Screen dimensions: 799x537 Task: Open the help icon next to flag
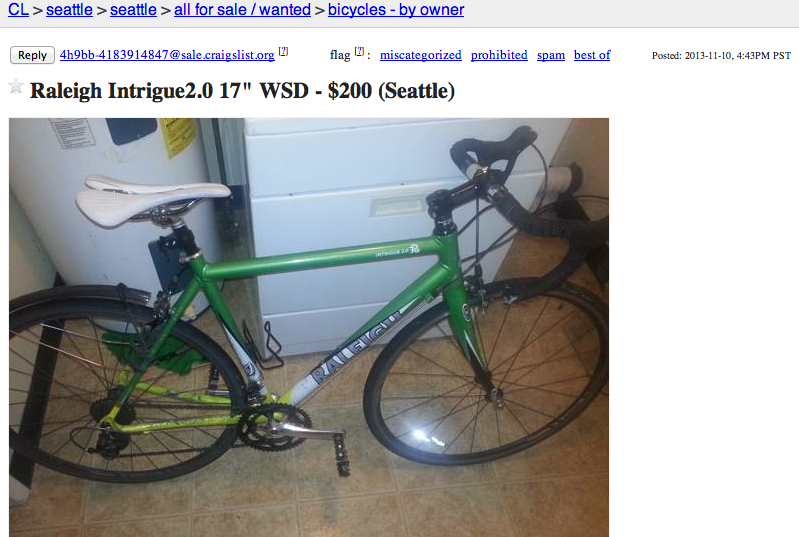point(359,51)
